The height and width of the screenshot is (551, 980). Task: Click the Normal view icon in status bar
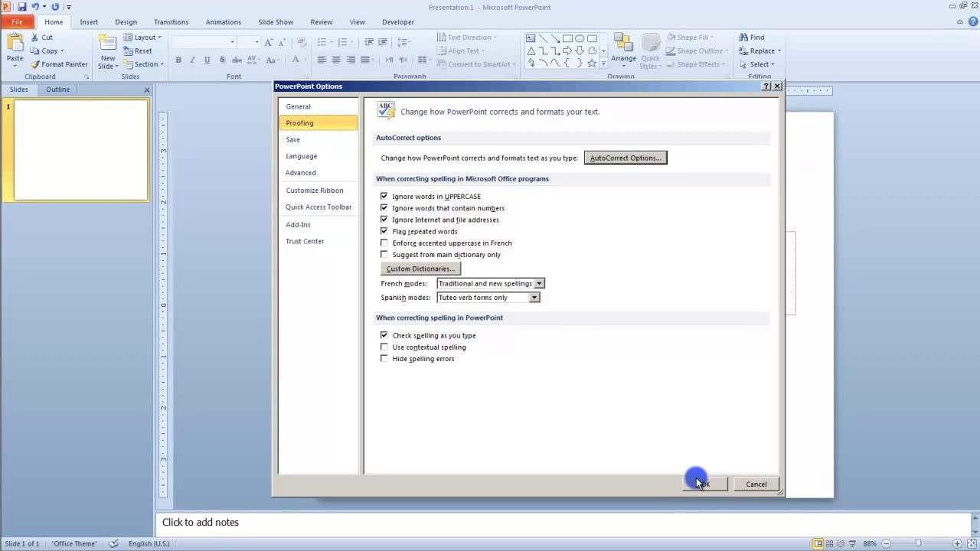tap(818, 543)
